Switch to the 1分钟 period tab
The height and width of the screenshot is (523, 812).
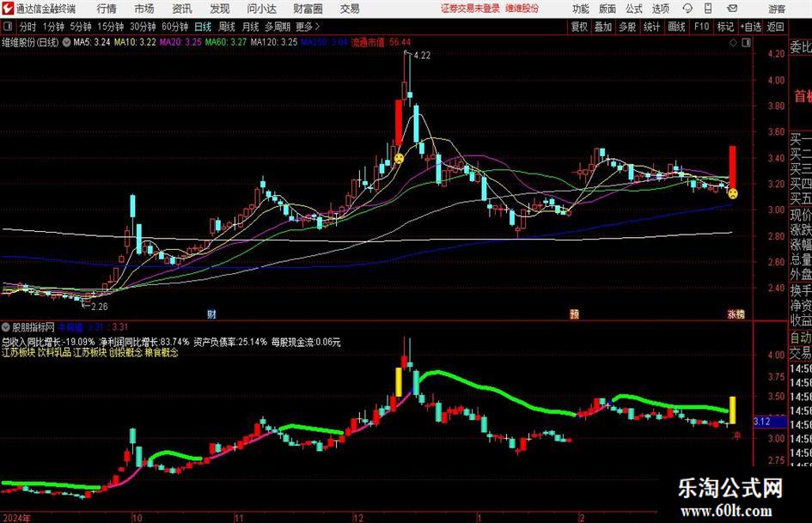coord(52,27)
